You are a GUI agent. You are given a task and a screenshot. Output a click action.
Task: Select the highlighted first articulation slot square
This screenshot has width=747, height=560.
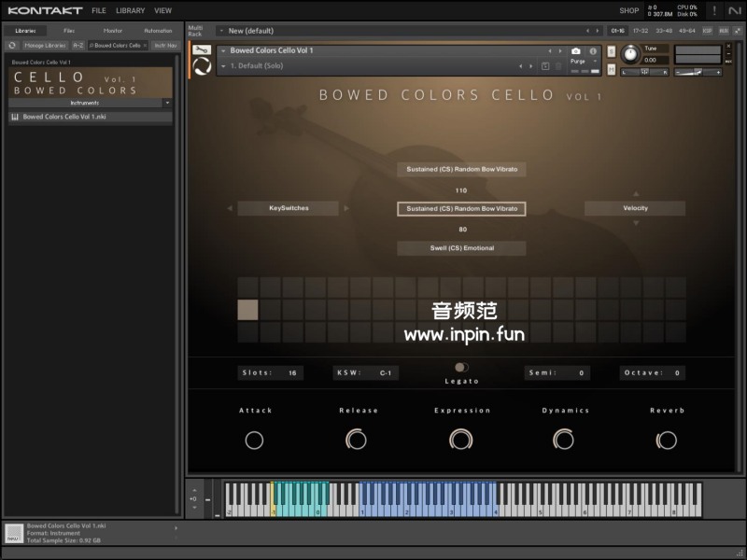[x=247, y=310]
